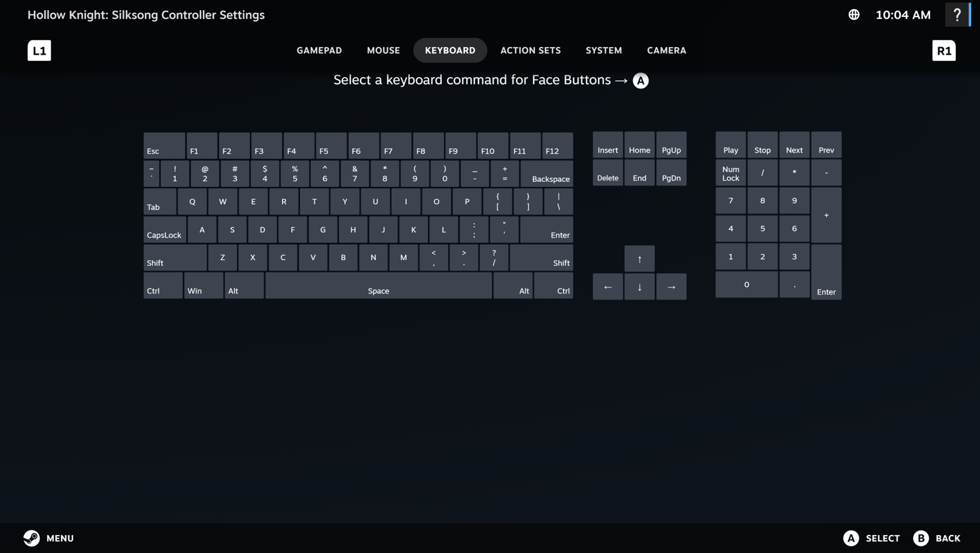Choose the letter E key
This screenshot has height=553, width=980.
coord(253,201)
